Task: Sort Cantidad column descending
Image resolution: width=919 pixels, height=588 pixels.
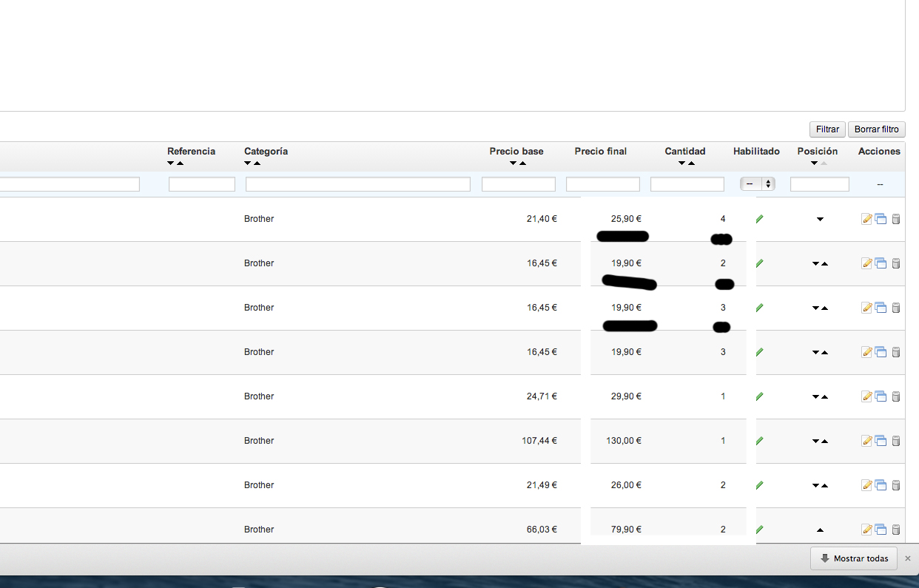Action: 681,163
